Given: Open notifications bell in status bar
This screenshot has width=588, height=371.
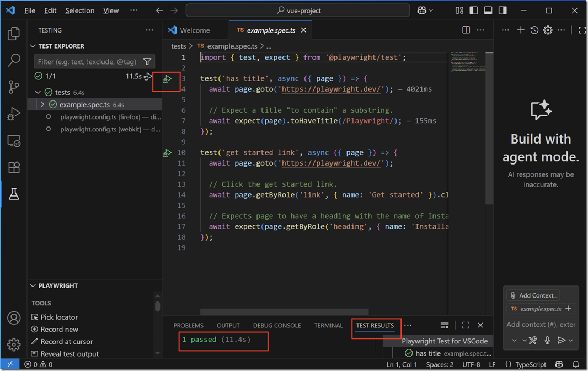Looking at the screenshot, I should pos(576,364).
